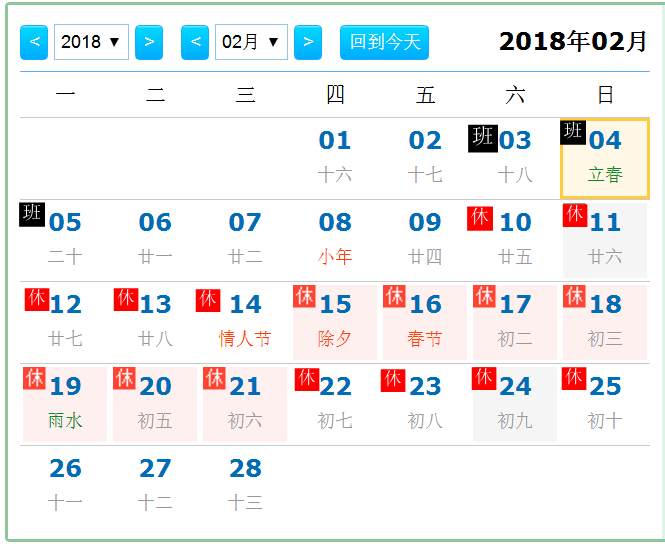This screenshot has width=665, height=544.
Task: Click the 休 badge on date 12
Action: [37, 299]
